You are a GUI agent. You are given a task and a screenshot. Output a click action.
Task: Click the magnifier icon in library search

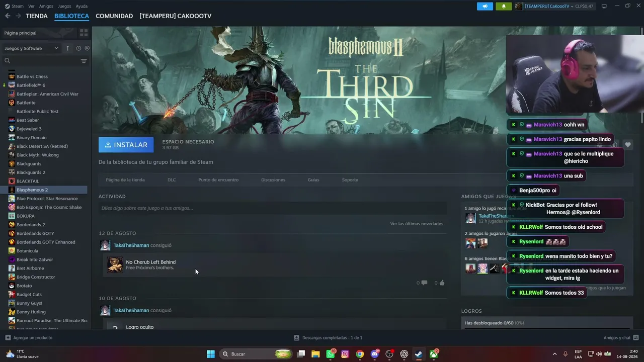[8, 61]
